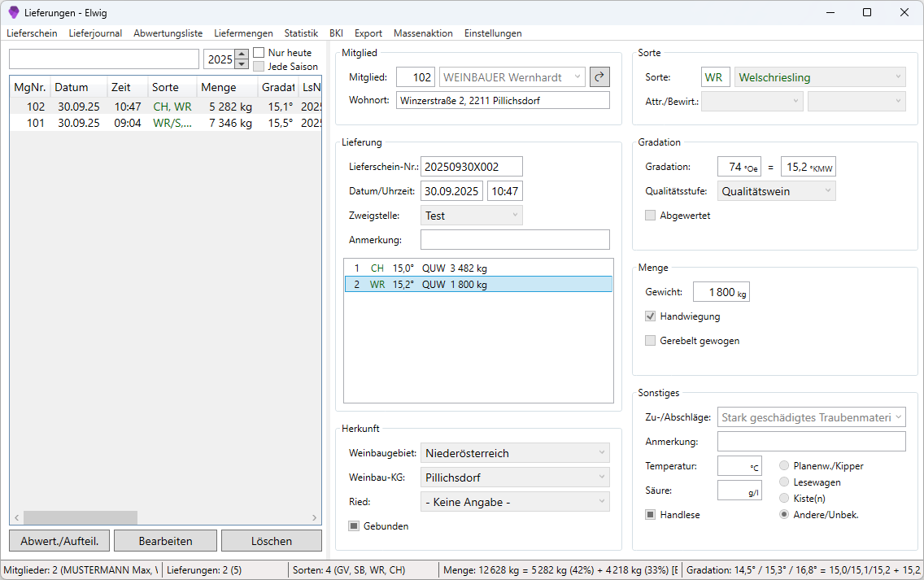This screenshot has width=924, height=580.
Task: Select delivery row of member 102
Action: 166,106
